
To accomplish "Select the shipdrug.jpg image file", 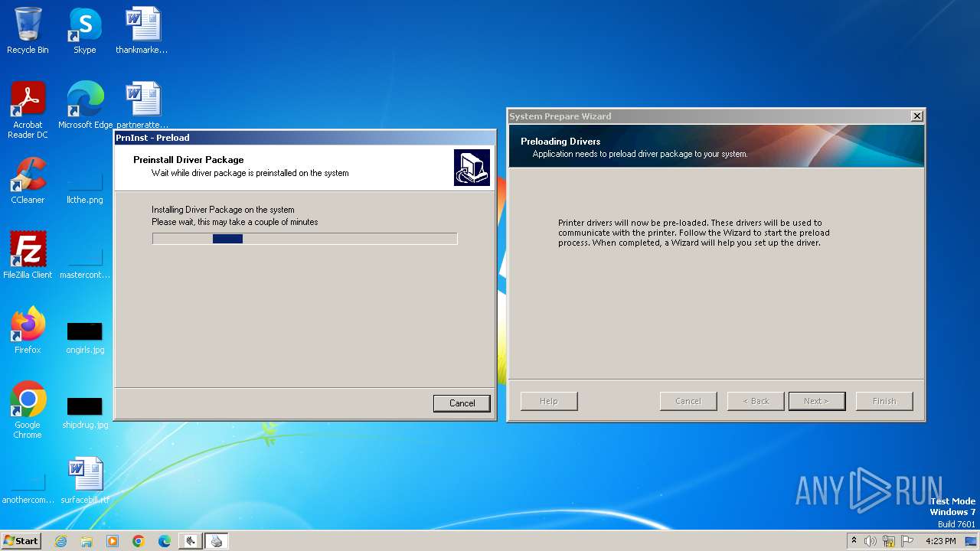I will click(x=84, y=413).
